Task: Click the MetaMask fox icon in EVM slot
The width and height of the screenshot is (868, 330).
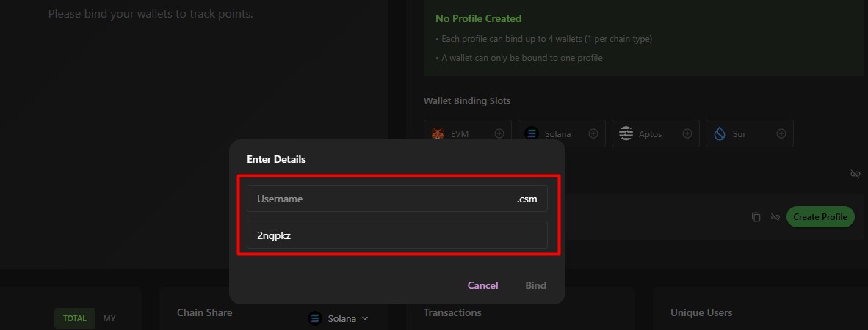Action: click(x=438, y=134)
